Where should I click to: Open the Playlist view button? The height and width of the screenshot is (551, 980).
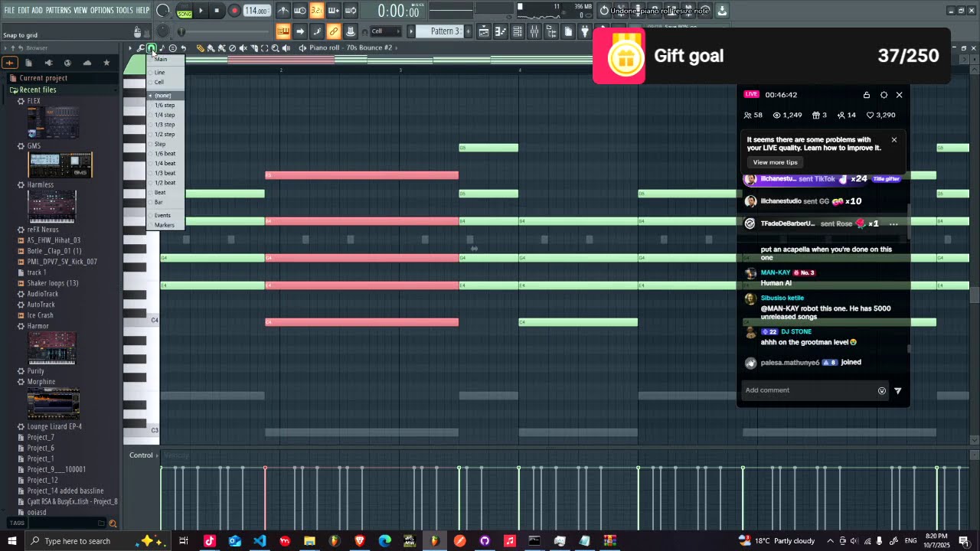pyautogui.click(x=484, y=31)
